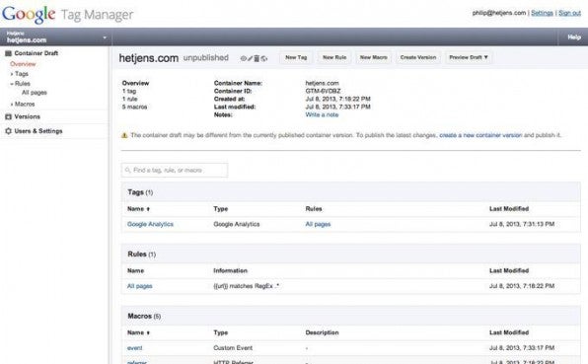The image size is (588, 364).
Task: Click the unpublished status text
Action: 206,58
